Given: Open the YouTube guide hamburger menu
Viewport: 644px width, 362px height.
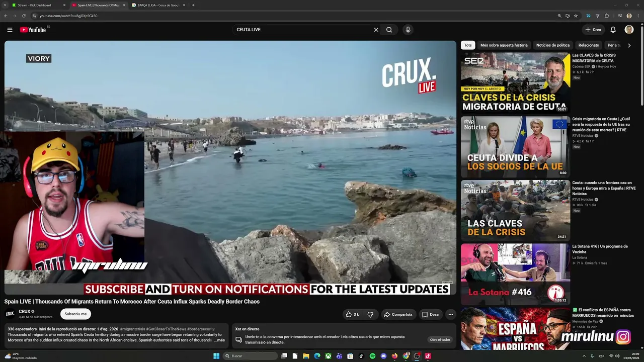Looking at the screenshot, I should pos(10,30).
